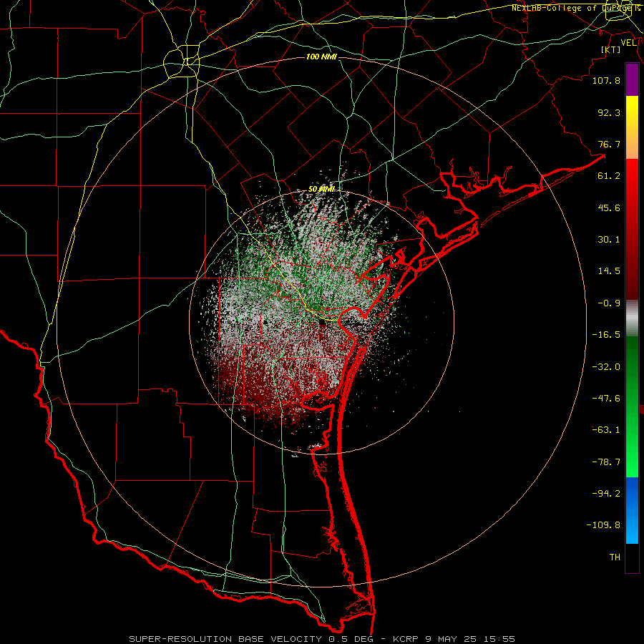
Task: Click the -94.2 legend value
Action: coord(606,493)
